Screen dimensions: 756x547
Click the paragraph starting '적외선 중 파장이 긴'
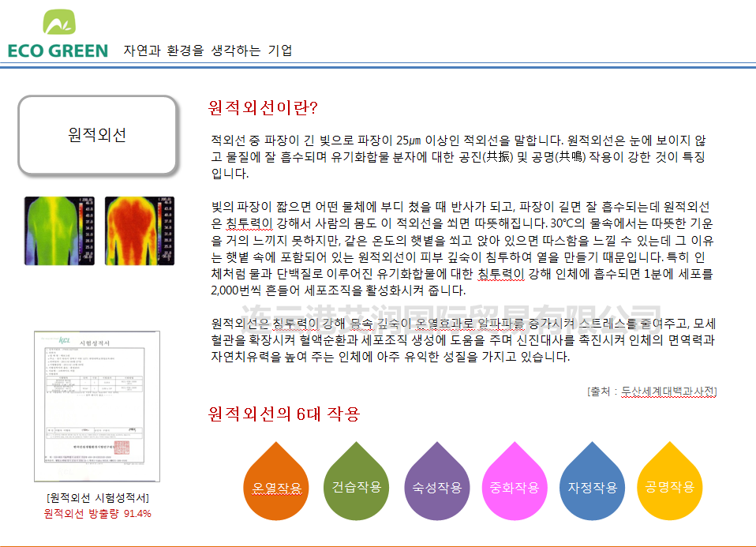(x=458, y=157)
